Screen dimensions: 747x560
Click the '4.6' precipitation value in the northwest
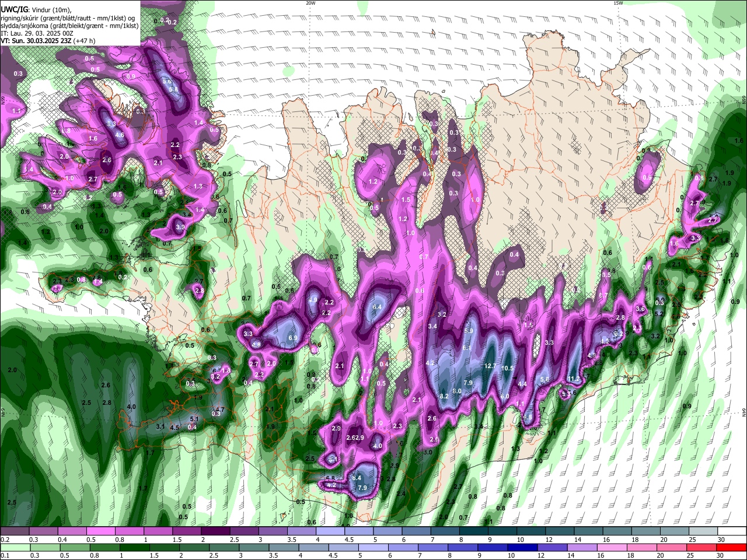pos(120,135)
